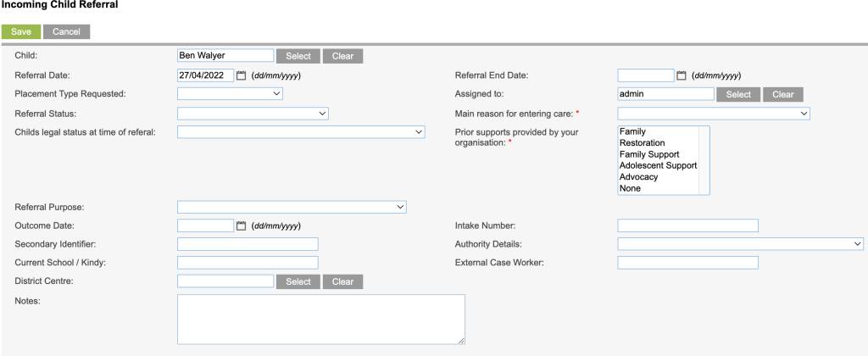
Task: Open the Outcome Date calendar icon
Action: (x=241, y=226)
